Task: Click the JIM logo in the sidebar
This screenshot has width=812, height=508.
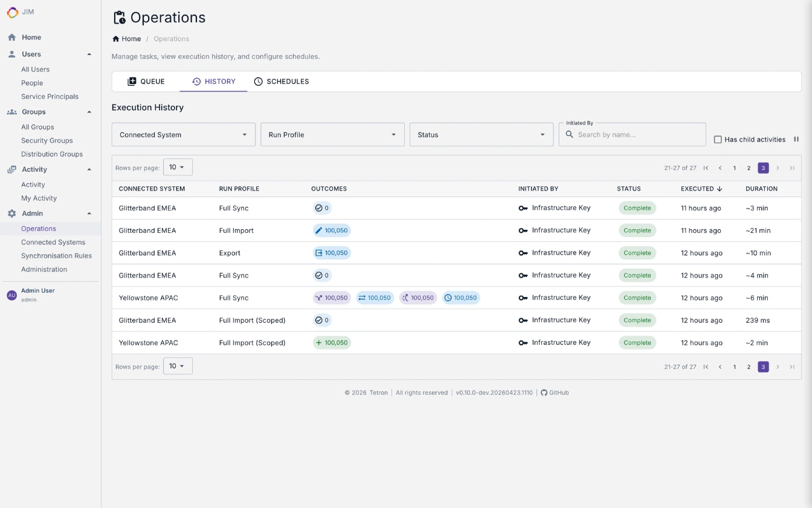Action: click(x=12, y=12)
